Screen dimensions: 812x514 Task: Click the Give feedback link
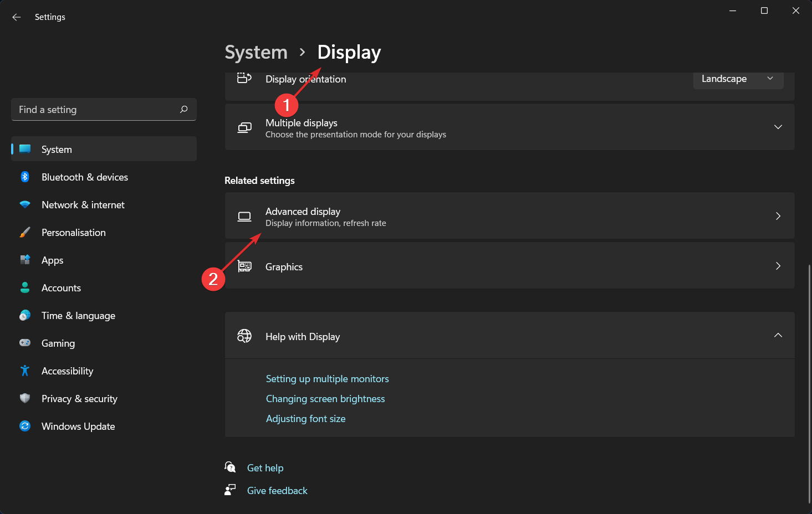pyautogui.click(x=277, y=491)
